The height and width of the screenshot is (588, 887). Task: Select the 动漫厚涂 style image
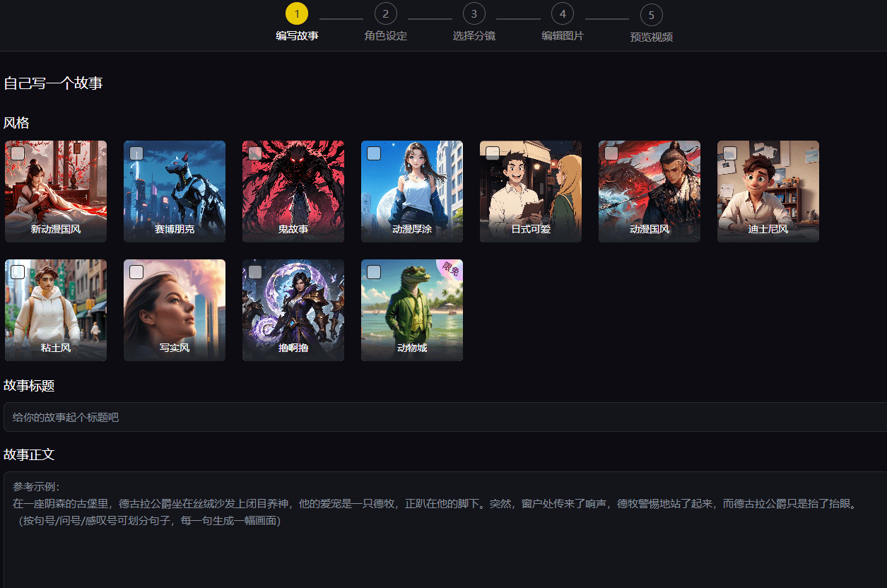click(x=412, y=191)
